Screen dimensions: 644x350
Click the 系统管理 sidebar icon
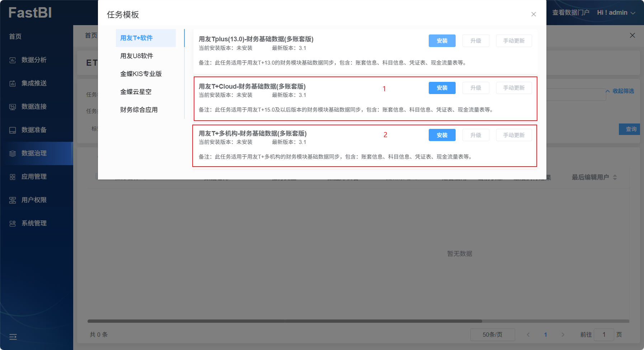pos(13,224)
